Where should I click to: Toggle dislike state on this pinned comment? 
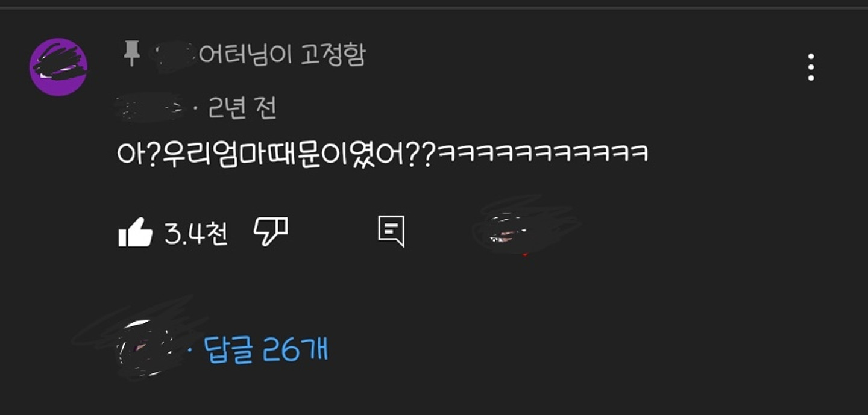271,232
